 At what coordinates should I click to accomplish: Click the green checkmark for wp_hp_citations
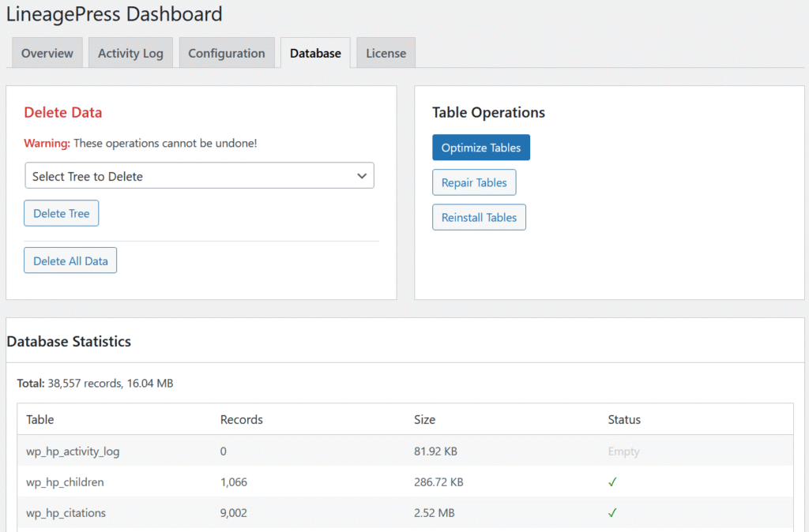coord(612,513)
